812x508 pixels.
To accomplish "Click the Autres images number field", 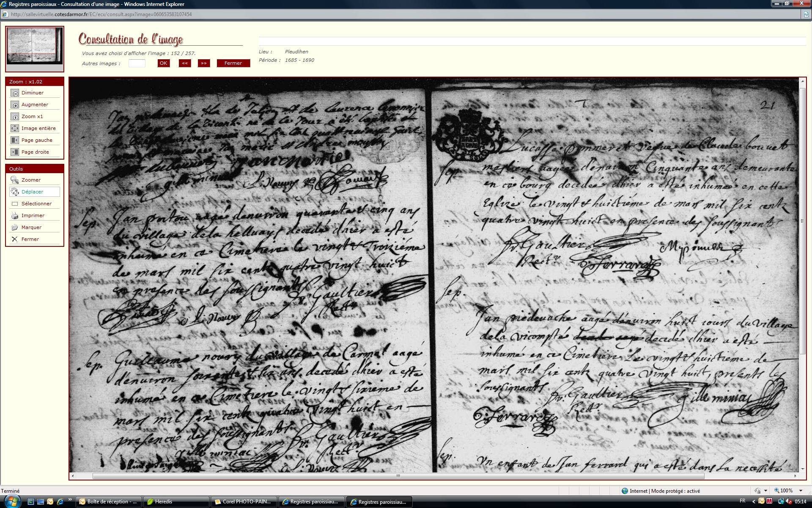I will (x=137, y=63).
